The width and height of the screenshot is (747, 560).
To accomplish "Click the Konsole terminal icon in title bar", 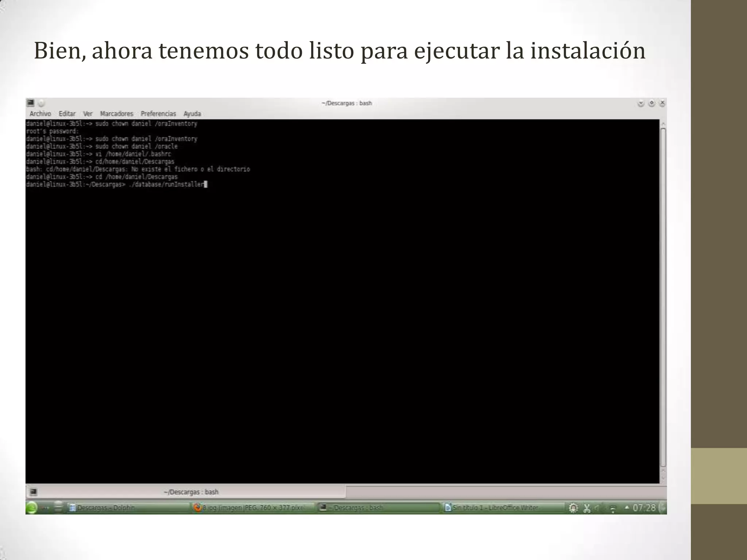I will click(31, 103).
